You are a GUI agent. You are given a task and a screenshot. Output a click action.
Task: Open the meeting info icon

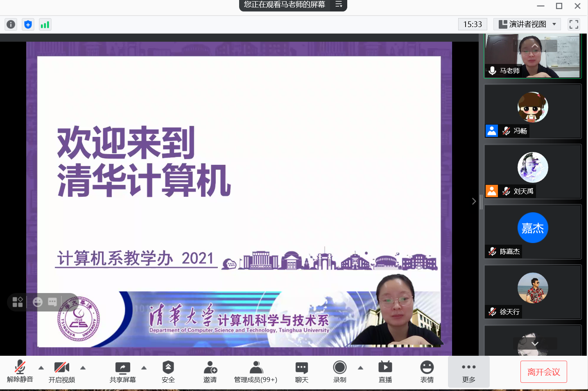click(x=11, y=25)
